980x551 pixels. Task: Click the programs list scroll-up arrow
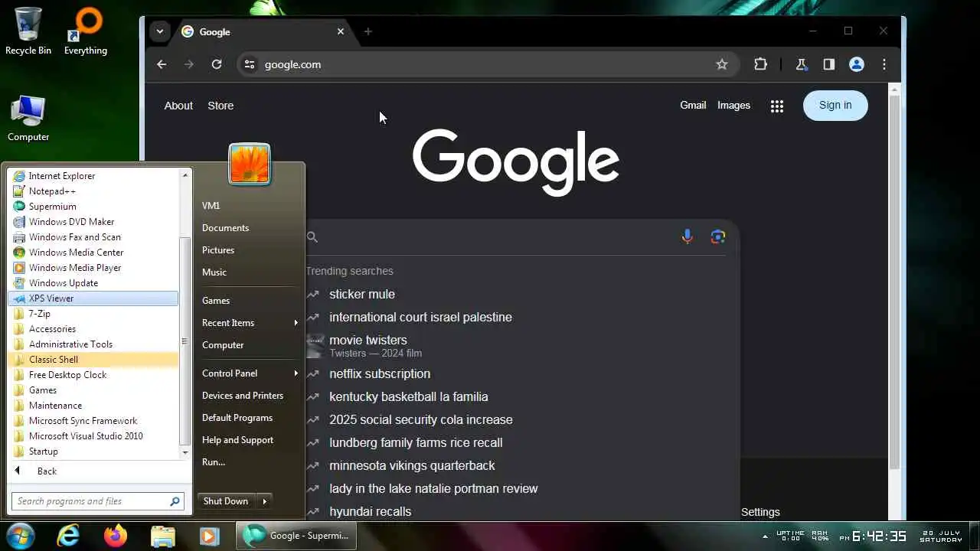point(185,175)
